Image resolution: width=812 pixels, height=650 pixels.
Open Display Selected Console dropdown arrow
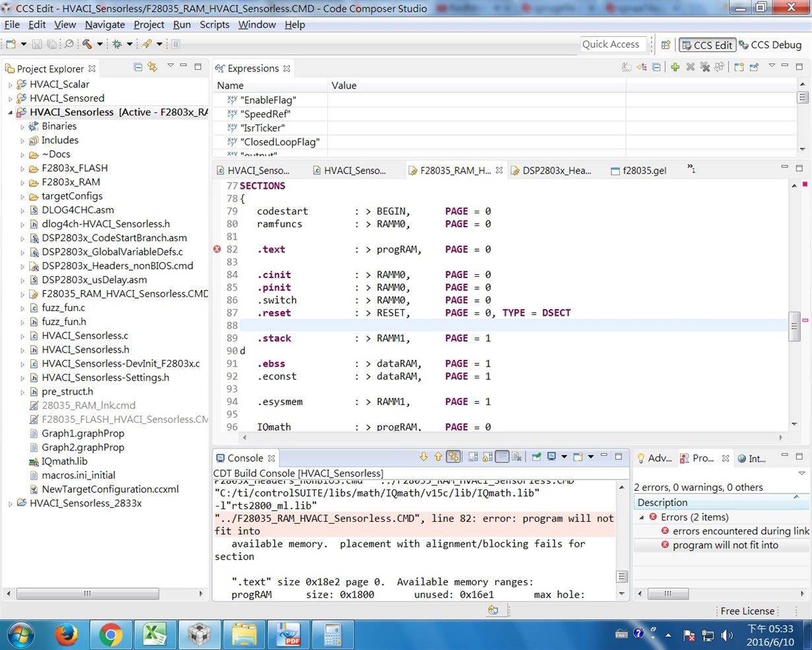tap(564, 456)
